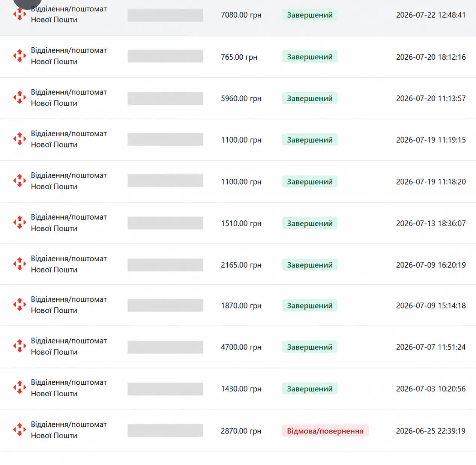This screenshot has width=476, height=465.
Task: Click Завершений badge on 2165.00 грн order
Action: pyautogui.click(x=309, y=265)
